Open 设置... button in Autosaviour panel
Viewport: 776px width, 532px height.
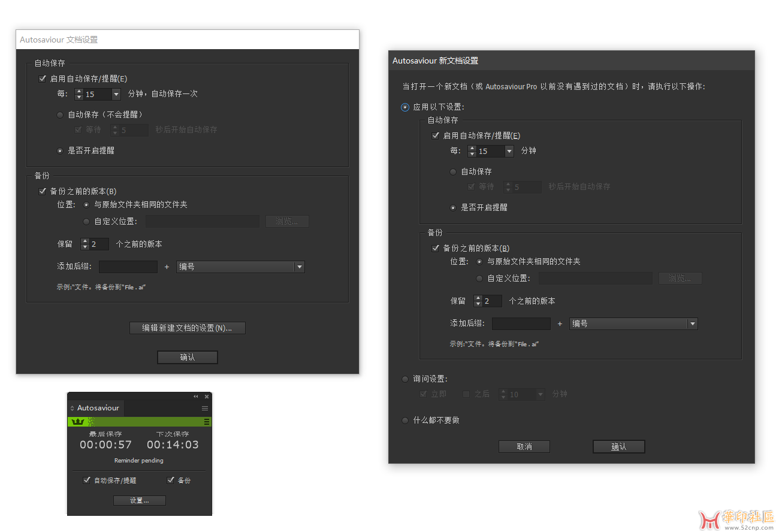point(140,500)
